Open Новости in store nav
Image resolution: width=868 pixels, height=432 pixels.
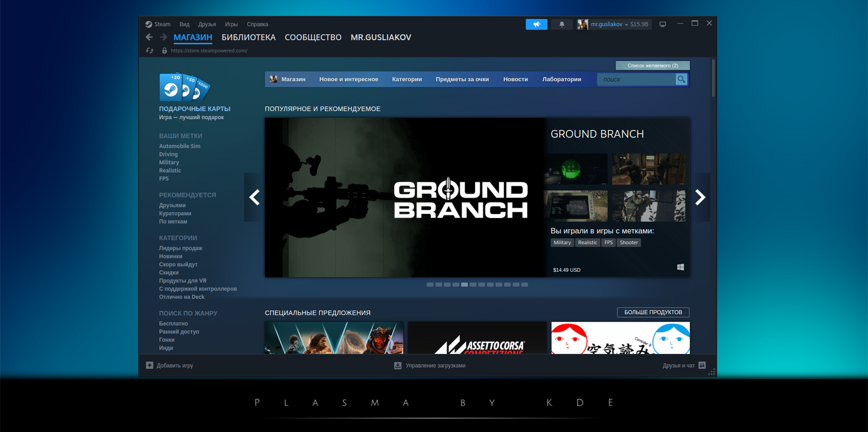pos(516,79)
